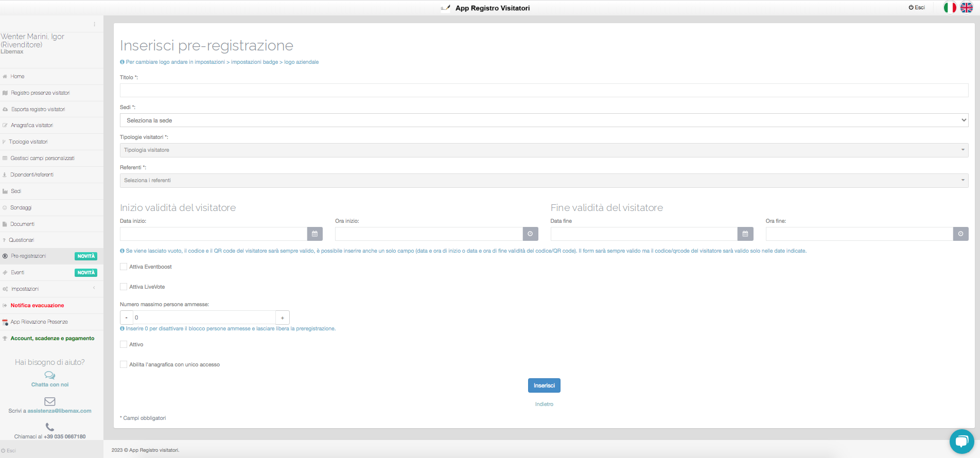Open Account, scadenze e pagamento link

pos(52,339)
